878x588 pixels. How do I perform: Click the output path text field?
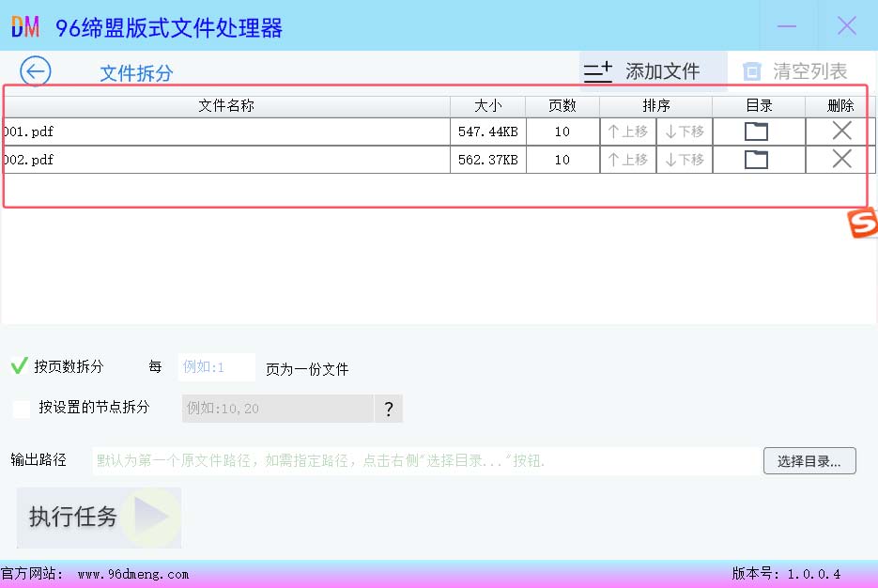[426, 461]
